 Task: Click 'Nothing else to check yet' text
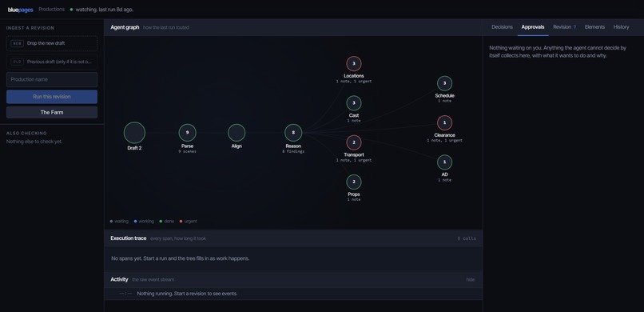tap(34, 142)
